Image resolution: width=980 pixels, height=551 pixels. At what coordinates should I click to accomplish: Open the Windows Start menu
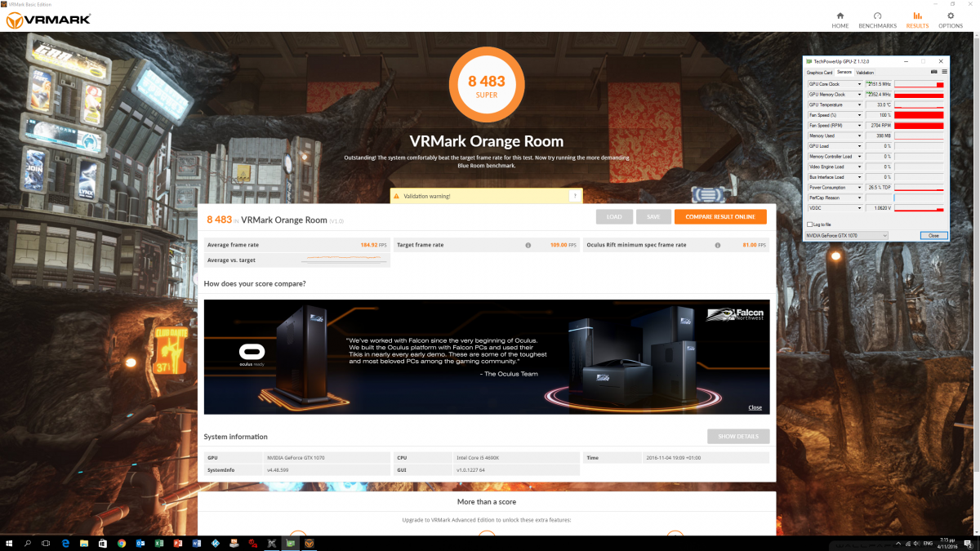click(9, 543)
